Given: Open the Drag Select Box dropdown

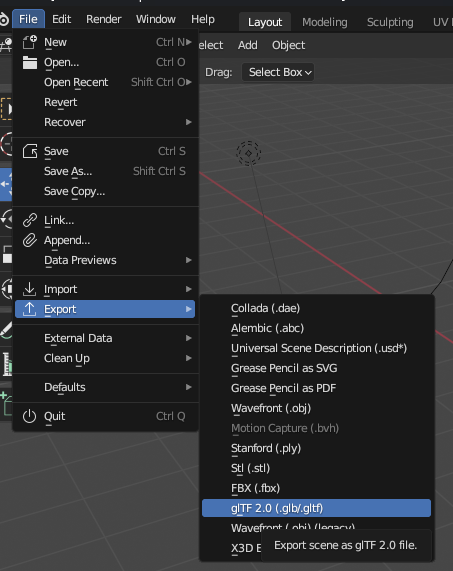Looking at the screenshot, I should (278, 72).
